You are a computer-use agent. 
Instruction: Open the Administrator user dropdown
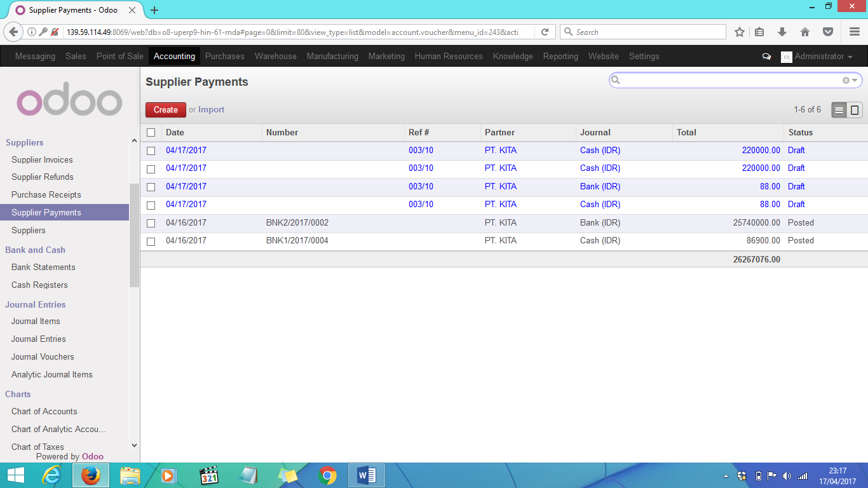[x=817, y=57]
